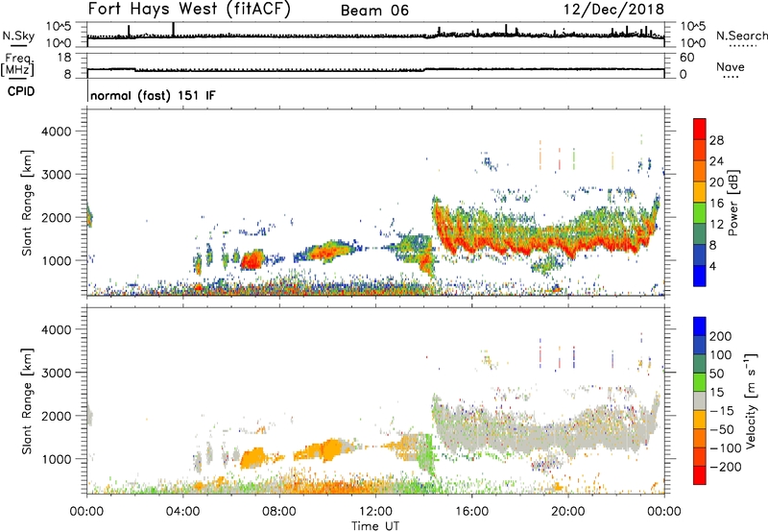Pick the red bottom band of velocity colorbar
The width and height of the screenshot is (768, 532).
click(x=700, y=475)
